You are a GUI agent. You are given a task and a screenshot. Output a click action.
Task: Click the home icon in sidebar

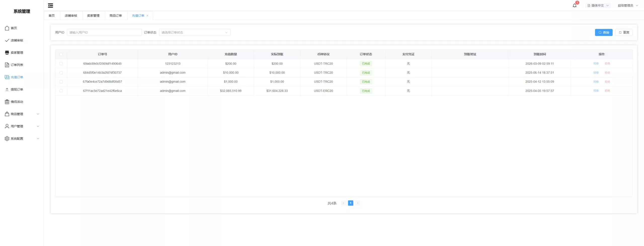7,28
